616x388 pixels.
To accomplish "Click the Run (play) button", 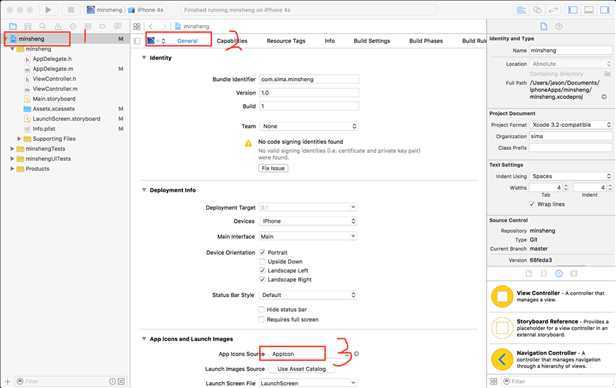I will tap(48, 10).
